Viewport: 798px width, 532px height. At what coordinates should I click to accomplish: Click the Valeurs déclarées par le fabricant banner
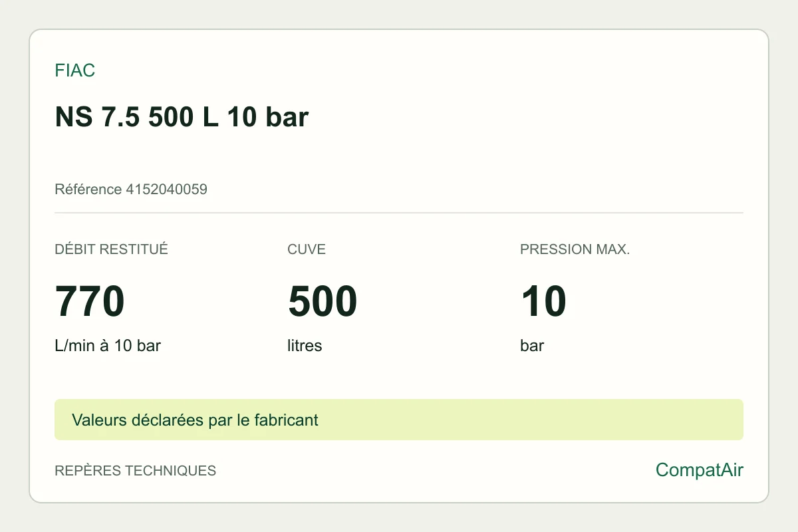(x=399, y=420)
